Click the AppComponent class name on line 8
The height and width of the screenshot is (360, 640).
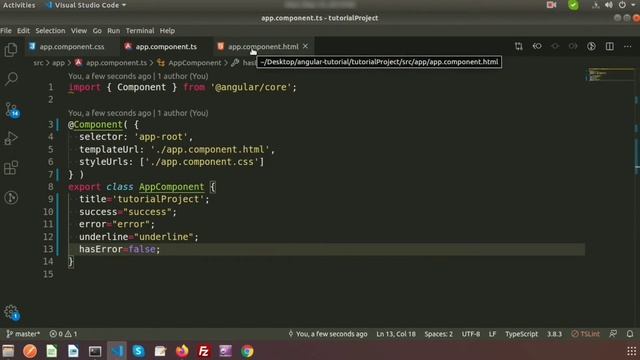(x=171, y=187)
